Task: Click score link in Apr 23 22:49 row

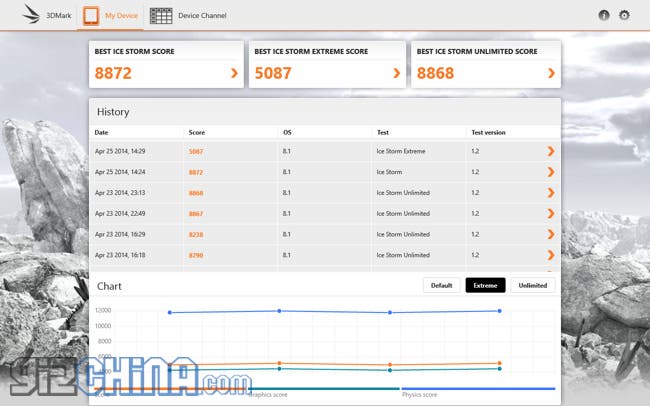Action: pyautogui.click(x=196, y=214)
